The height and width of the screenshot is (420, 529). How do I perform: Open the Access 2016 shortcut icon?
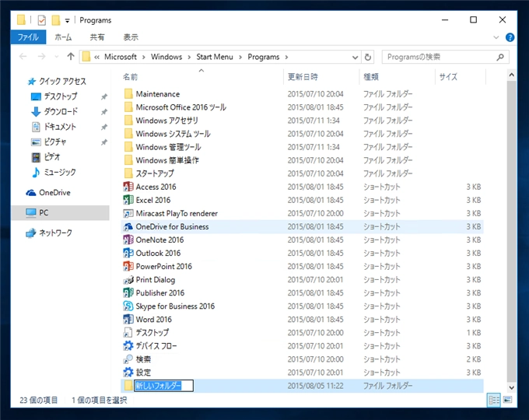[x=128, y=187]
